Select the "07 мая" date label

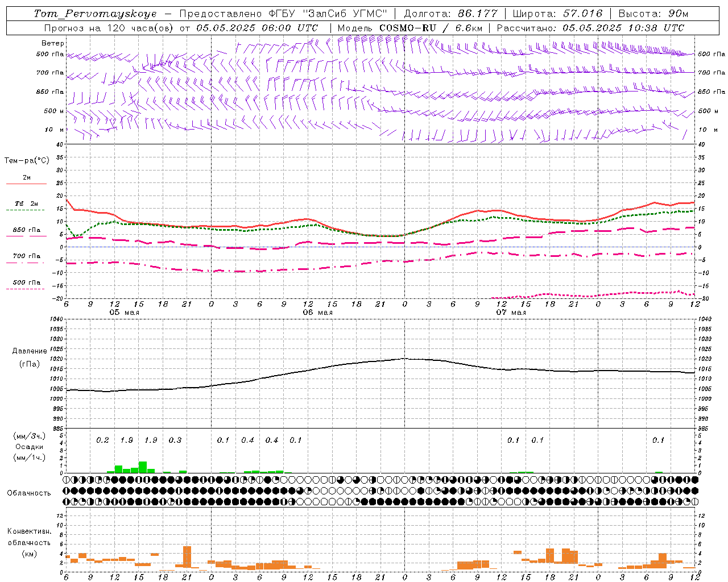tap(511, 313)
